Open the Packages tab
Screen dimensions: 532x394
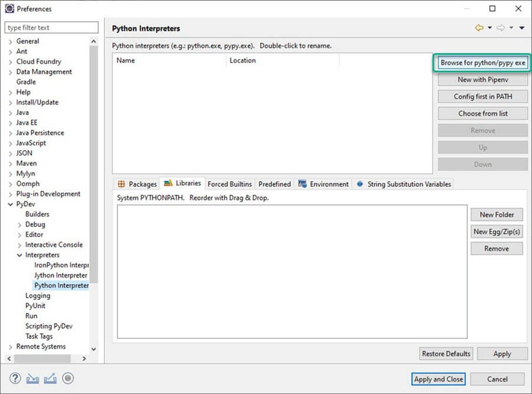[x=137, y=184]
